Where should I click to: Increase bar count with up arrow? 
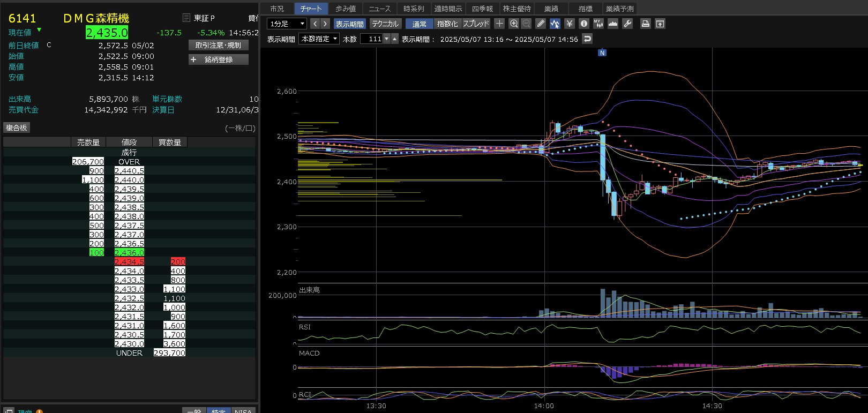pos(395,39)
